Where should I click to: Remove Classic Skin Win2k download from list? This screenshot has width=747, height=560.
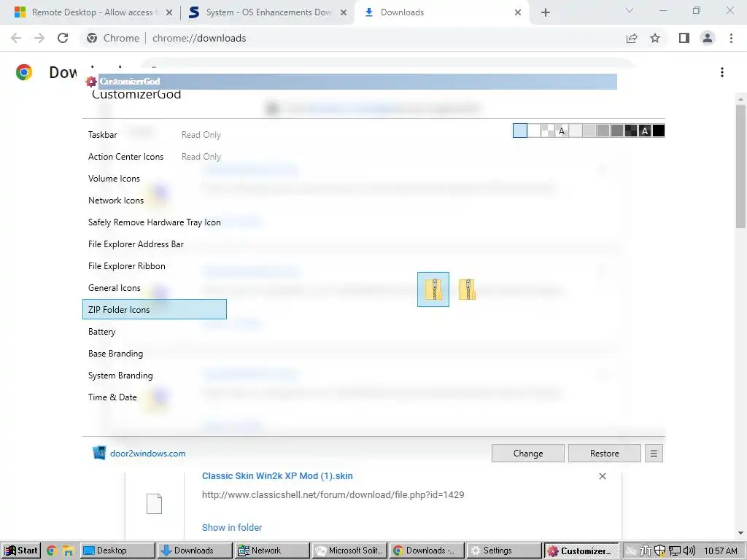(602, 476)
